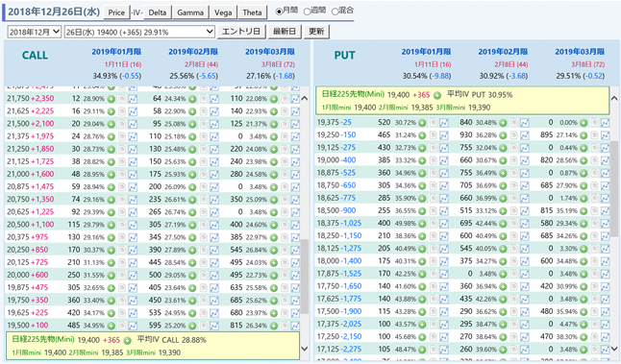Click the 平均IV CALL 28.88% text

(x=171, y=340)
